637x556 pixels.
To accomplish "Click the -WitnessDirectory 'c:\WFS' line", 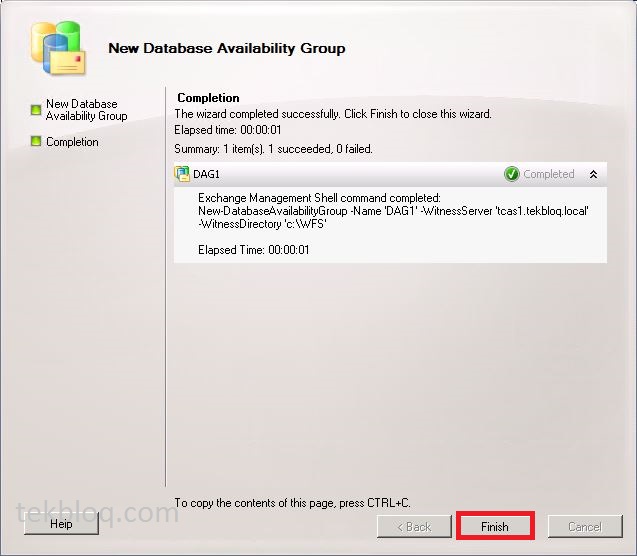I will pos(262,224).
